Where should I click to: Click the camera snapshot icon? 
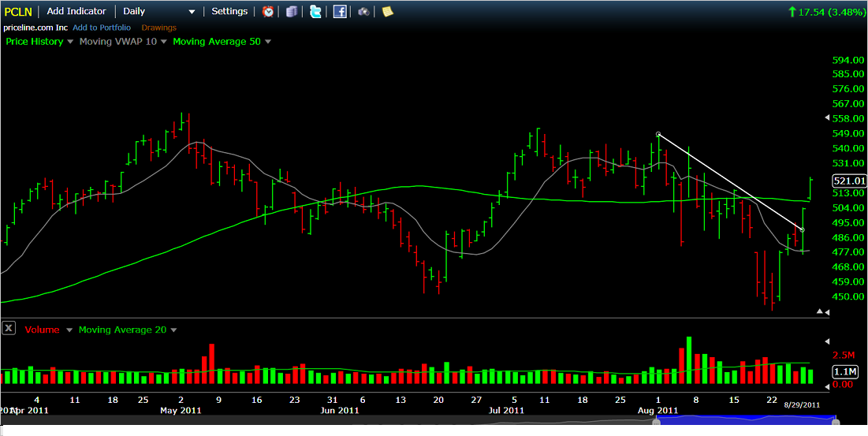pyautogui.click(x=363, y=11)
